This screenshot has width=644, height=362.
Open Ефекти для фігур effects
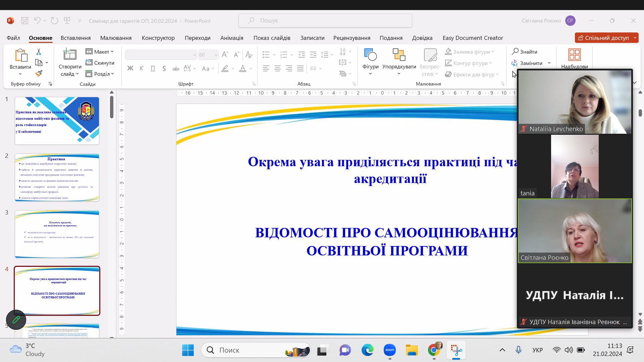click(x=472, y=74)
